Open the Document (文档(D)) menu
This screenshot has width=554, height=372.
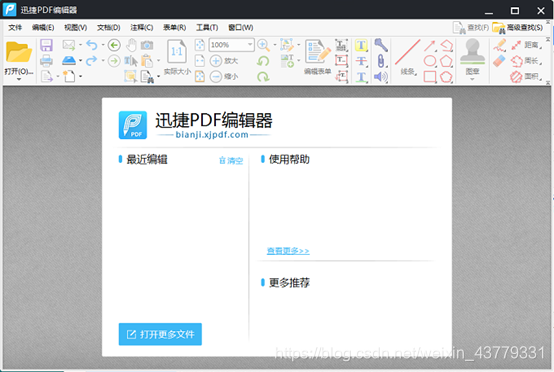pyautogui.click(x=108, y=28)
